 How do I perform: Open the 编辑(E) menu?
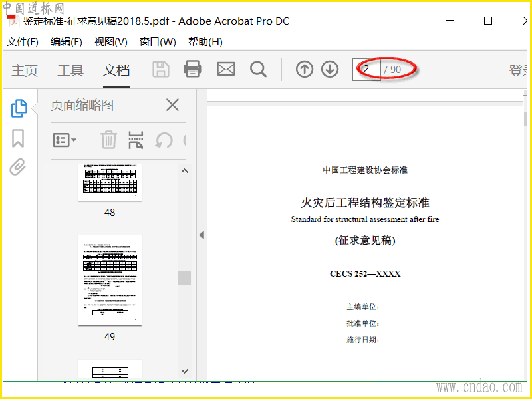[x=66, y=42]
